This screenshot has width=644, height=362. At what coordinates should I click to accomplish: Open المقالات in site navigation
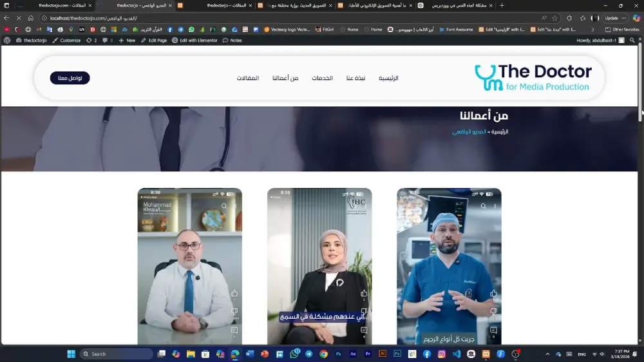point(248,78)
